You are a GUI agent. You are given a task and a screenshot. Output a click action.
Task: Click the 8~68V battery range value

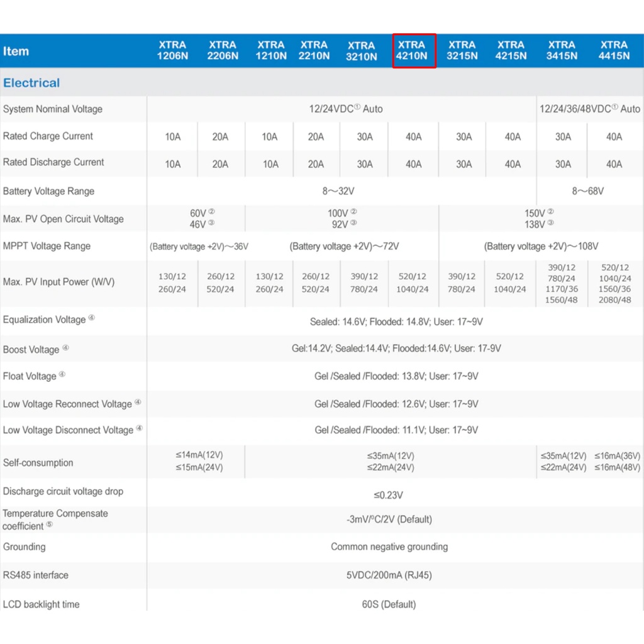(588, 191)
